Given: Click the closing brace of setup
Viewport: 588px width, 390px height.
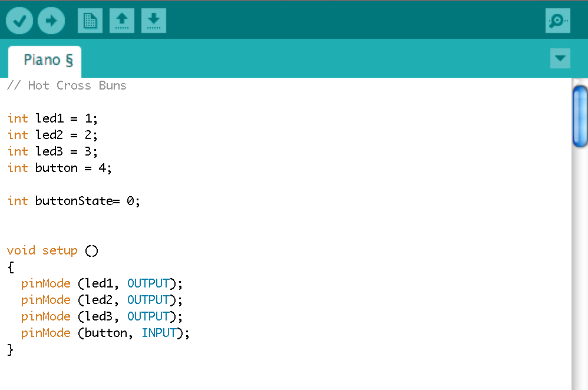Looking at the screenshot, I should tap(11, 350).
